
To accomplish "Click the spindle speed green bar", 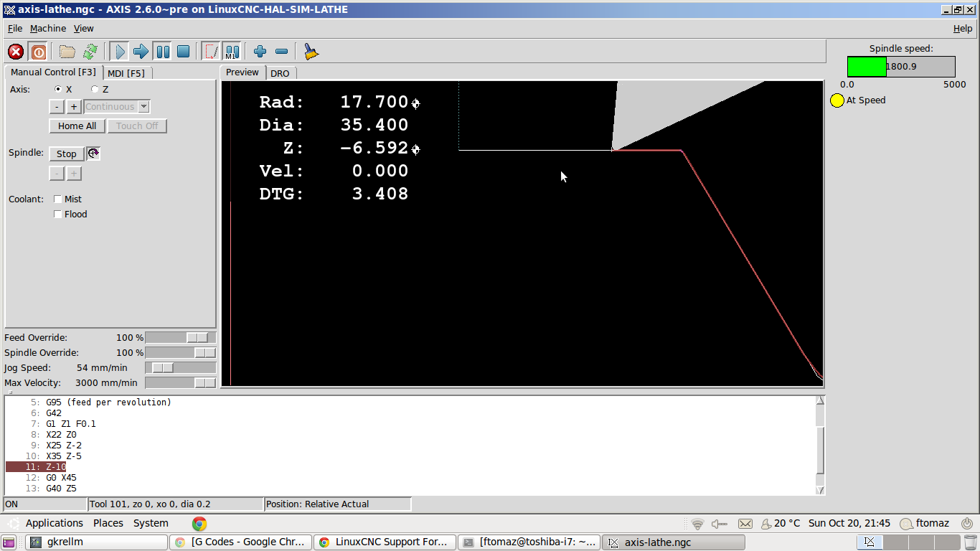I will 867,67.
